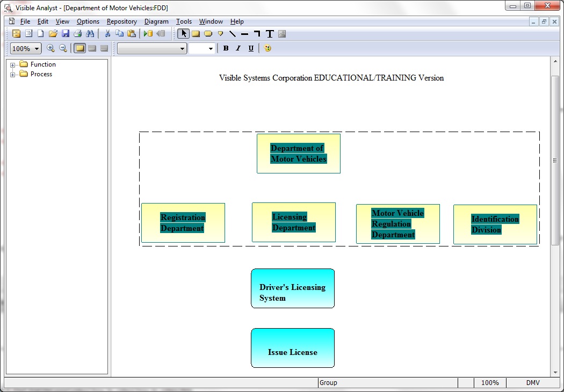
Task: Click the Group status bar text
Action: 328,383
